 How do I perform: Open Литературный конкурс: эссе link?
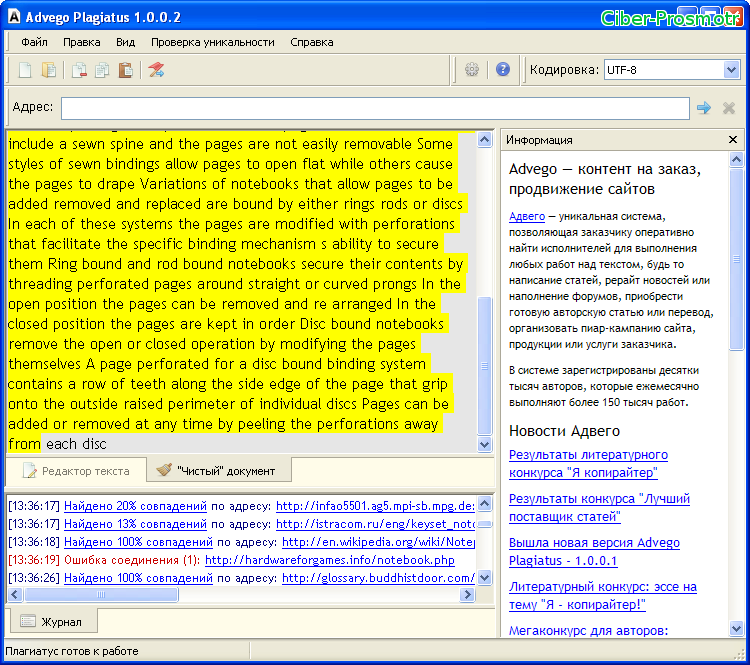click(603, 596)
